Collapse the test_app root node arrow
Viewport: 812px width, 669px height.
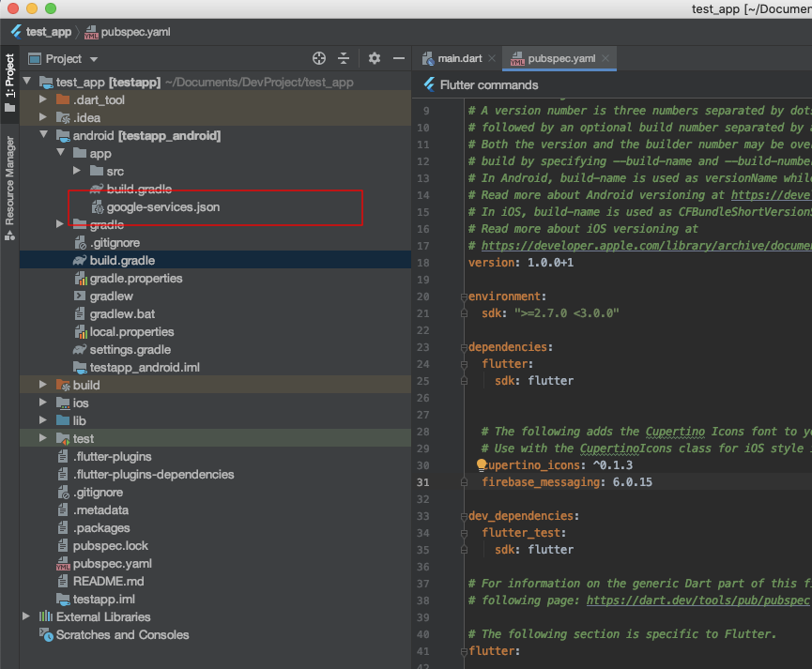click(x=27, y=82)
